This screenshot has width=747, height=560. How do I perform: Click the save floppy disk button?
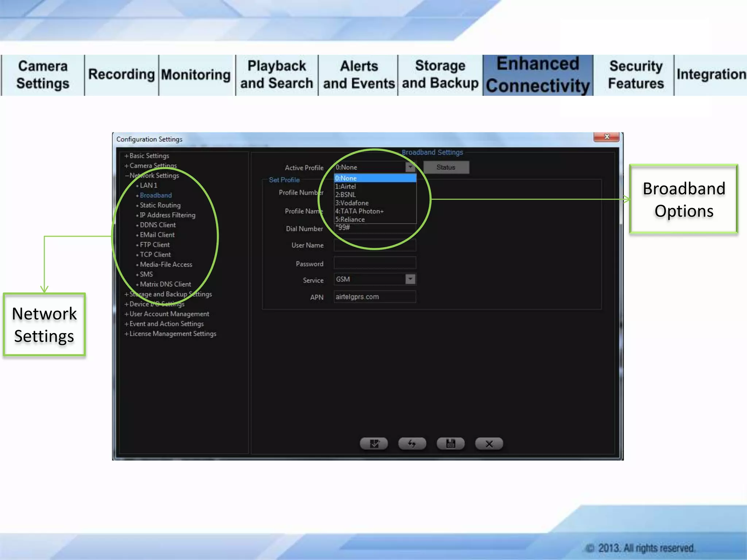451,444
